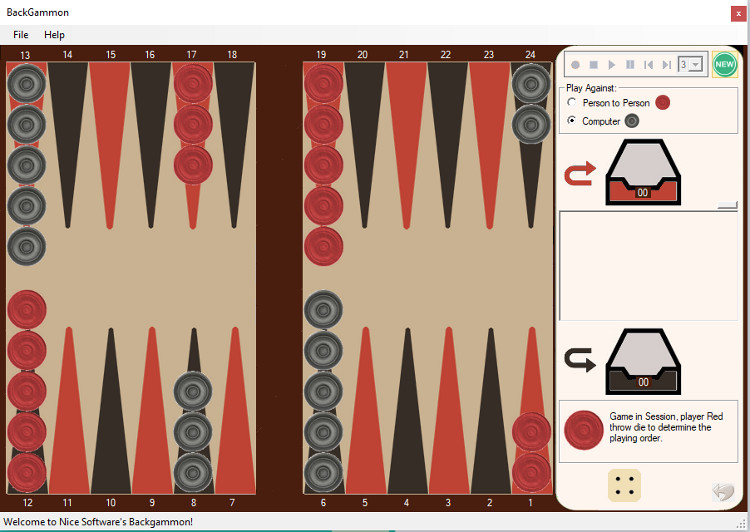750x532 pixels.
Task: Select the Person to Person radio option
Action: pos(572,103)
